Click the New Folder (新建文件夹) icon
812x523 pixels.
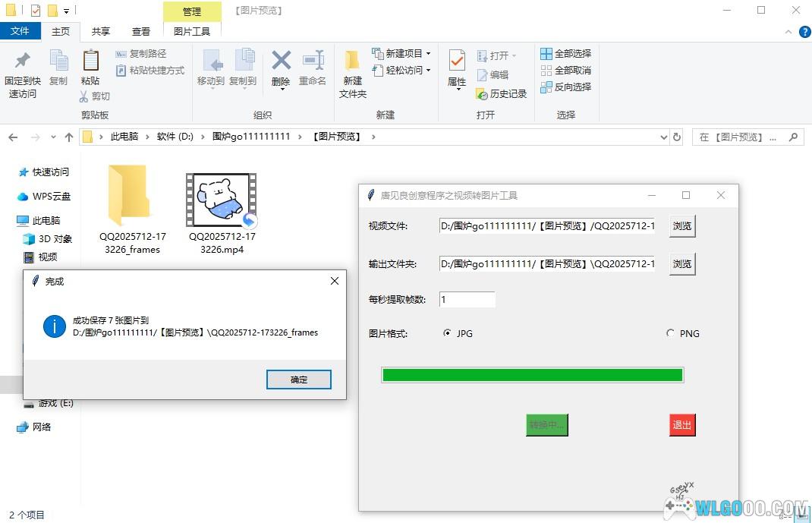coord(352,61)
